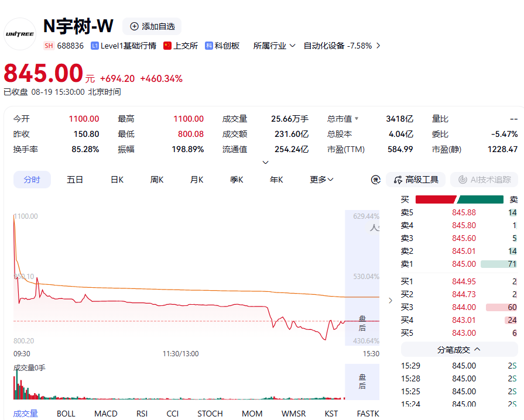Screen dimensions: 524x420
Task: Click the 买3 volume bar showing 60
Action: [x=501, y=307]
